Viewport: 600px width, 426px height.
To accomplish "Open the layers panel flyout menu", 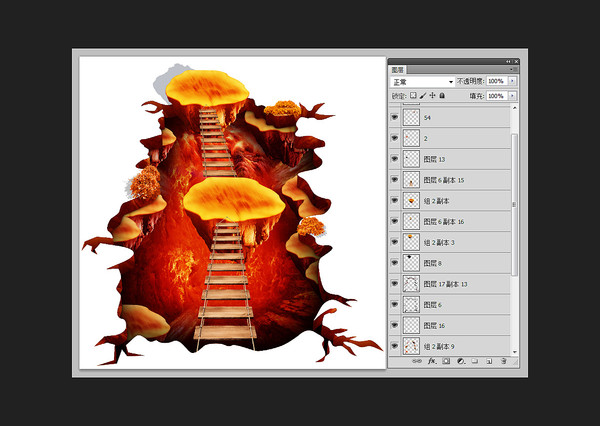I will point(513,69).
